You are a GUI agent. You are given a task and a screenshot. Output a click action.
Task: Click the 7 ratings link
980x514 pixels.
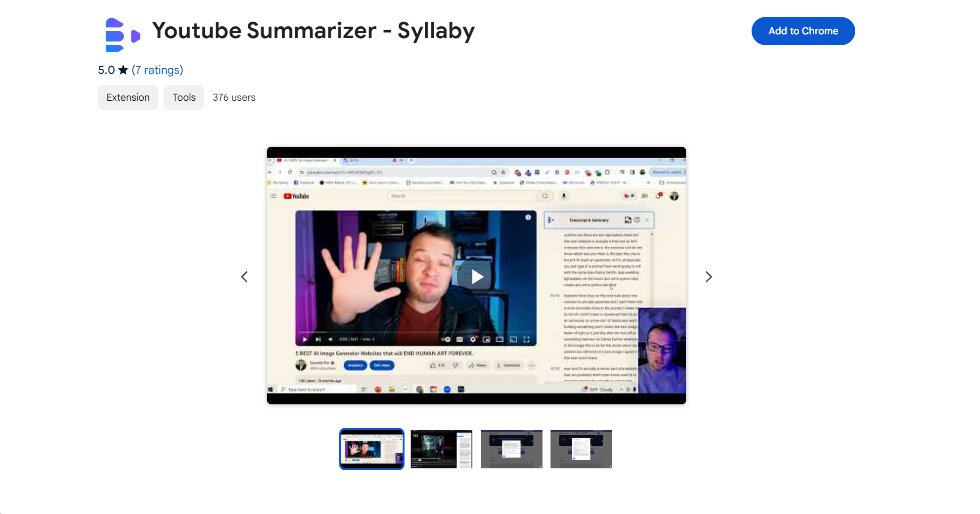click(x=156, y=70)
